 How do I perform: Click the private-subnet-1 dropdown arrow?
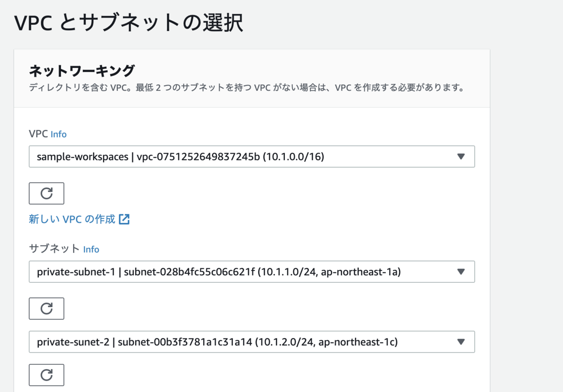point(461,271)
